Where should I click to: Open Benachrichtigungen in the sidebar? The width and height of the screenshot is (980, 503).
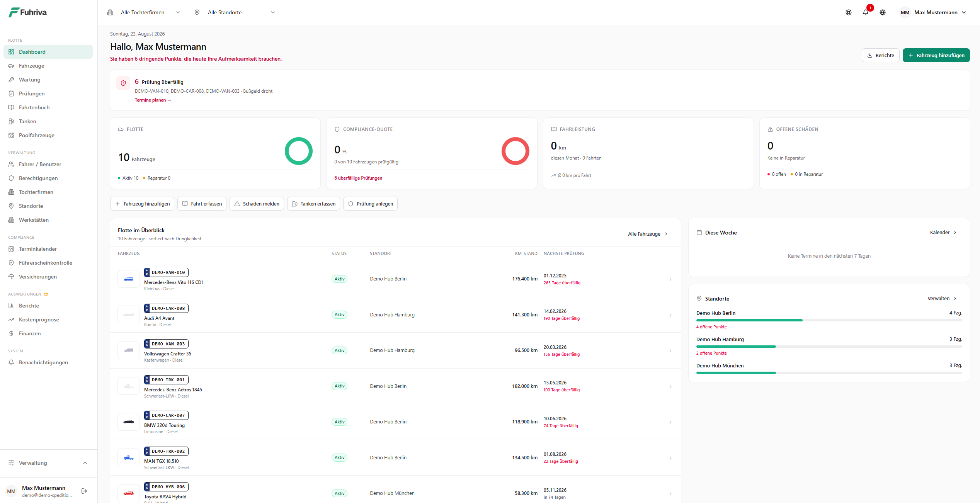click(x=48, y=362)
